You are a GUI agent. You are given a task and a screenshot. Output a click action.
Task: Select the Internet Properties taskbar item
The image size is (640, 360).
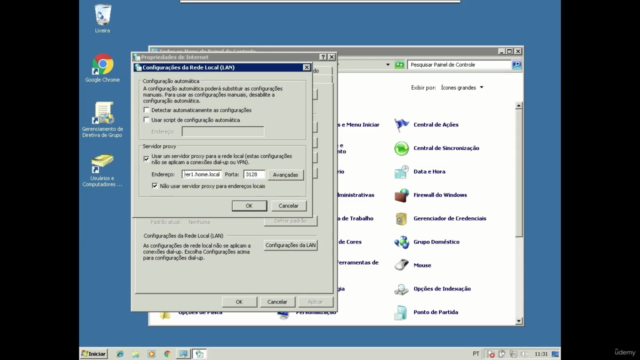click(x=199, y=354)
